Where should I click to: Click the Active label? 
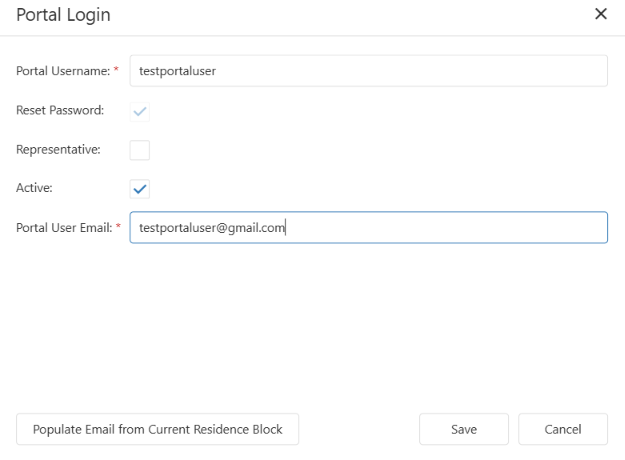pos(34,188)
